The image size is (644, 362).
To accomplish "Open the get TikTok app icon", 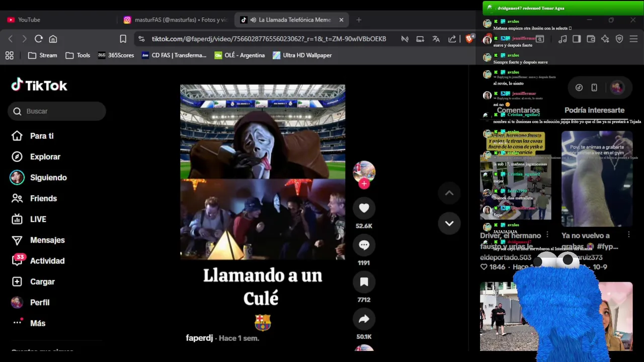I will coord(579,87).
